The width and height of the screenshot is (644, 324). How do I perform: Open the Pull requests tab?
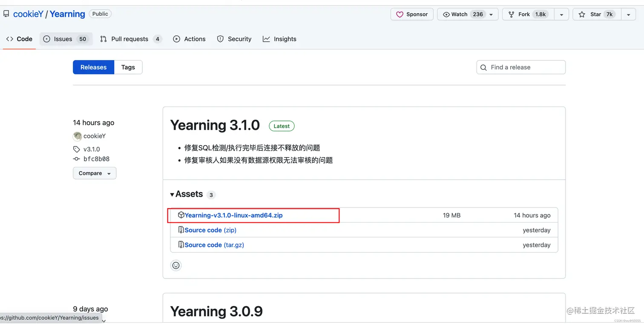[x=131, y=39]
